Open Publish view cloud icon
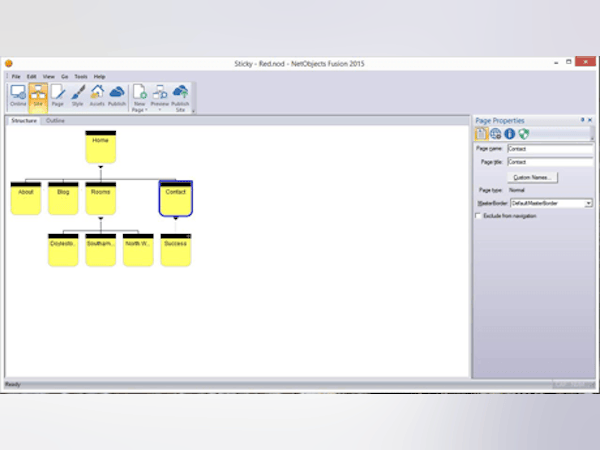 click(117, 96)
